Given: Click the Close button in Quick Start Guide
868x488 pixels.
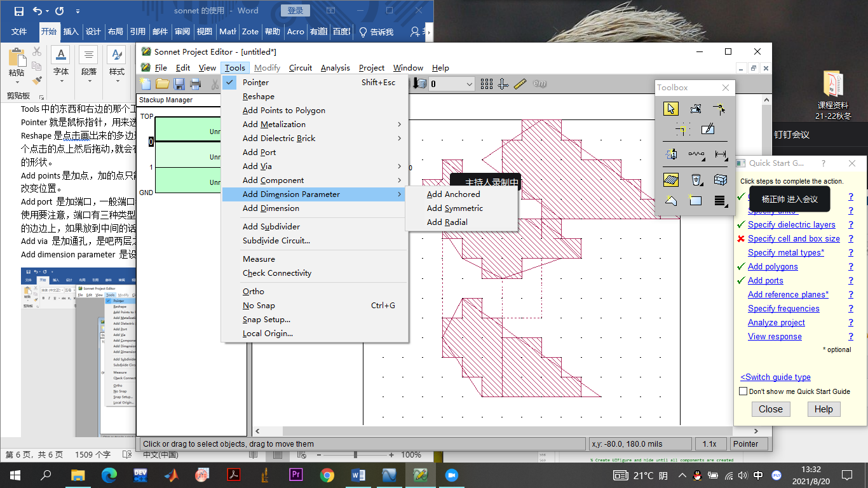Looking at the screenshot, I should (771, 409).
